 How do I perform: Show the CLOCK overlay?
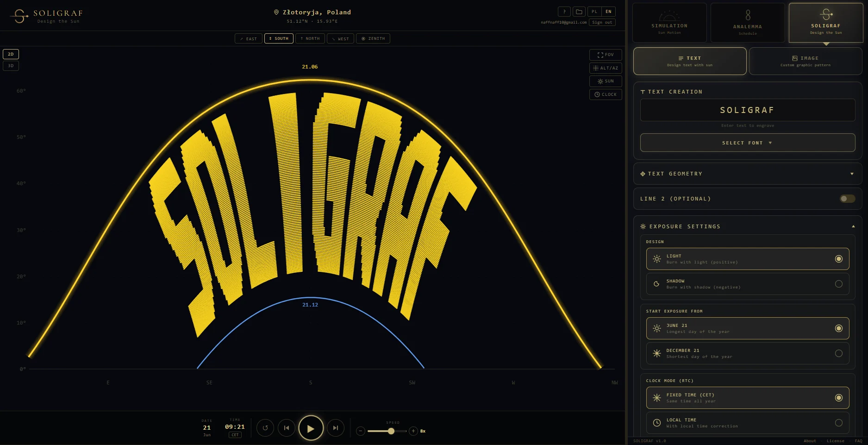[606, 94]
